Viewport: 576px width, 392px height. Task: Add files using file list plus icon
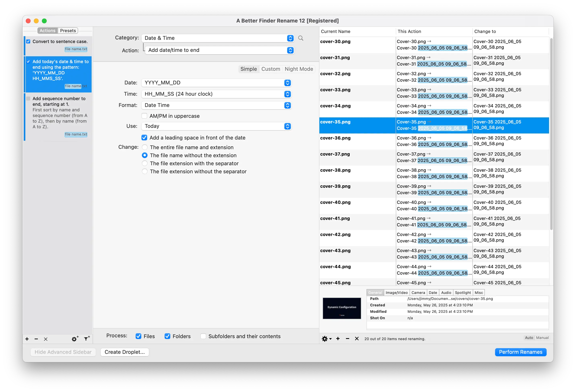tap(338, 339)
